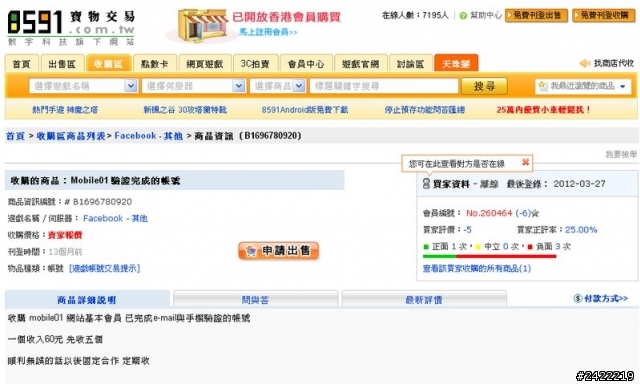Open 查看該買家收購的所有商品(1) link
Screen dimensions: 640x384
click(477, 269)
